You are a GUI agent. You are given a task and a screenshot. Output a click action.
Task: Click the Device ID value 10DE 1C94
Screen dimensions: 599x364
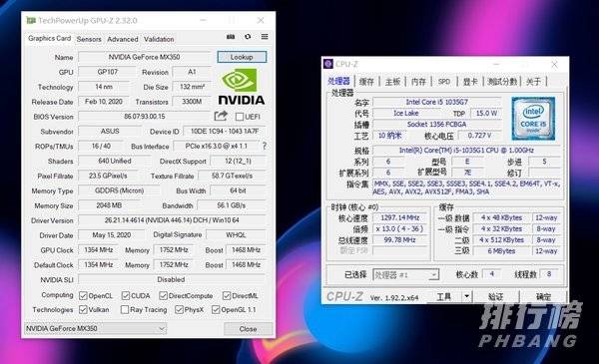point(225,131)
